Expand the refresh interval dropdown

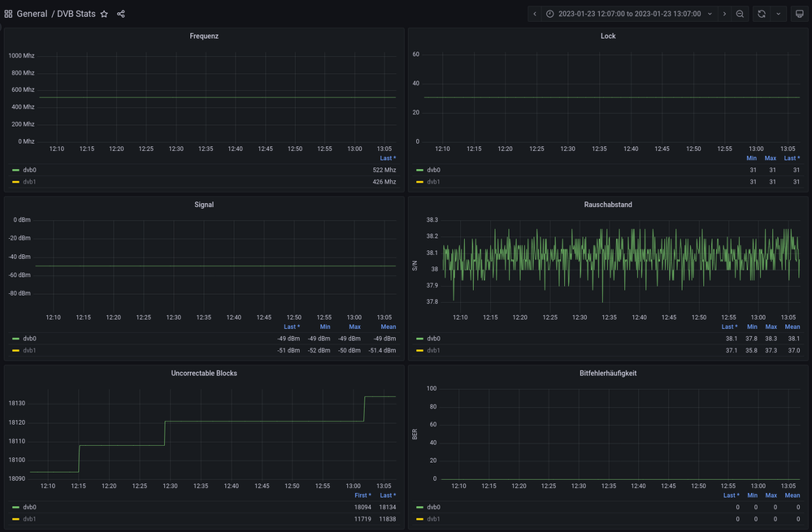coord(779,14)
